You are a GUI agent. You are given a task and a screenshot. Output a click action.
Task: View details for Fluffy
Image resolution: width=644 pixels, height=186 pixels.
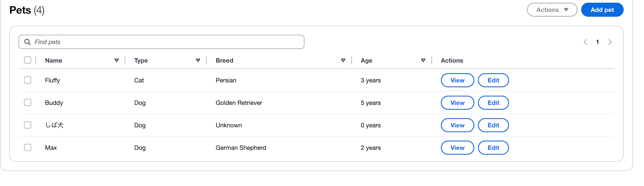[457, 80]
